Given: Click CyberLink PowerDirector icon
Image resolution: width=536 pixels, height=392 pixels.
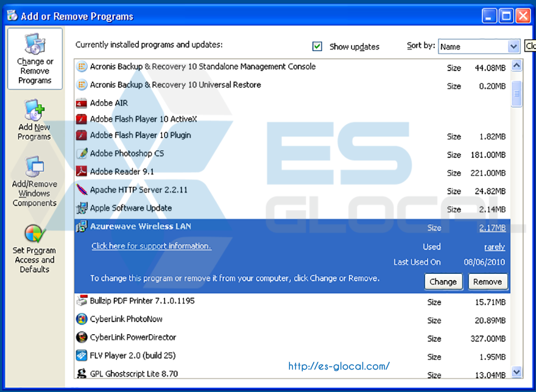Looking at the screenshot, I should coord(82,337).
